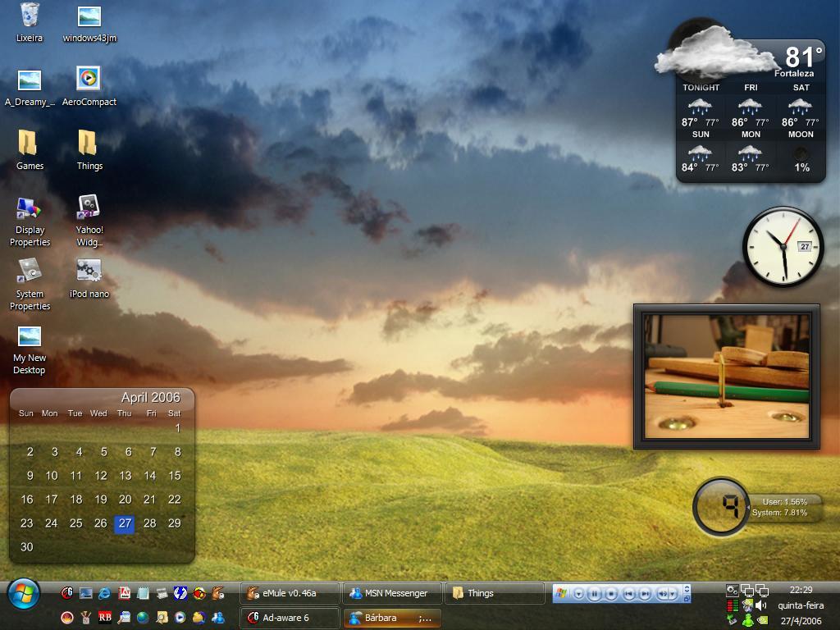Click the April 2006 calendar header
840x630 pixels.
click(151, 398)
